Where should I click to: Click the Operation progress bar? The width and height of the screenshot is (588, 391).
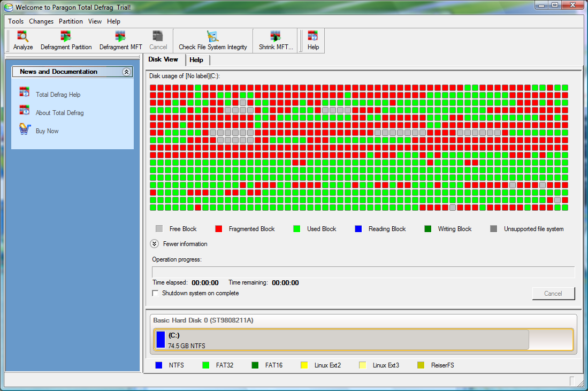click(x=363, y=272)
